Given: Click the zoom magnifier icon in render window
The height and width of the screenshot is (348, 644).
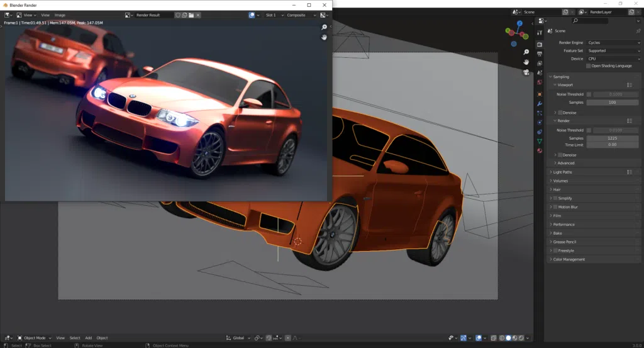Looking at the screenshot, I should [x=324, y=27].
